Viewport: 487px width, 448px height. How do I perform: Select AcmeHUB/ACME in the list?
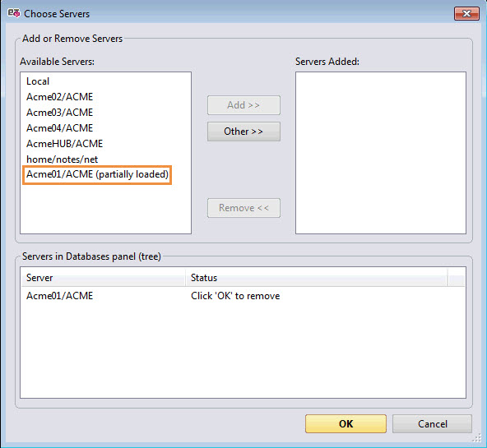pyautogui.click(x=65, y=144)
